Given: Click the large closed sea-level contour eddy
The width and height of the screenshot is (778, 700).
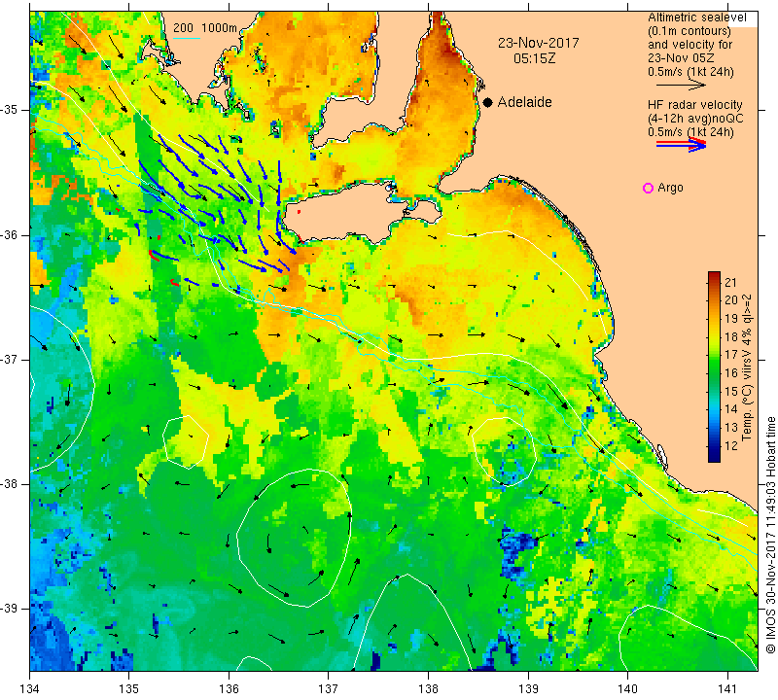Looking at the screenshot, I should tap(295, 538).
